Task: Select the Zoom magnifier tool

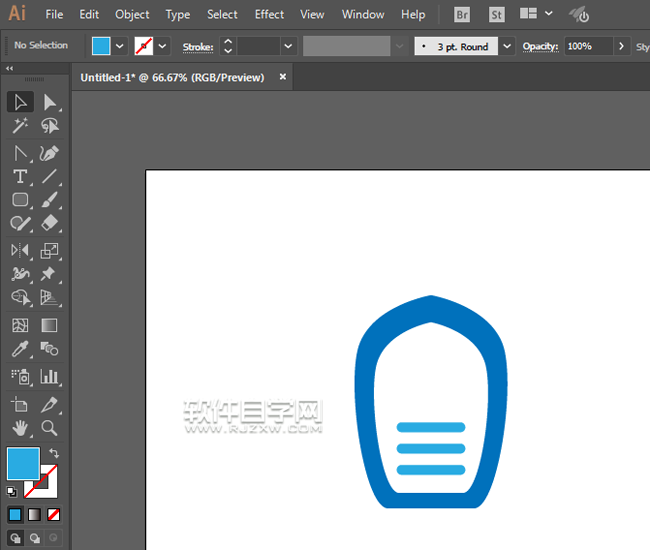Action: point(49,428)
